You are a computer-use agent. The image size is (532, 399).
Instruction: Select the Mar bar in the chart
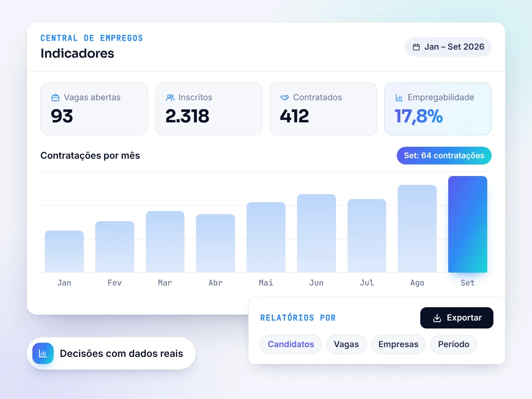(x=165, y=242)
